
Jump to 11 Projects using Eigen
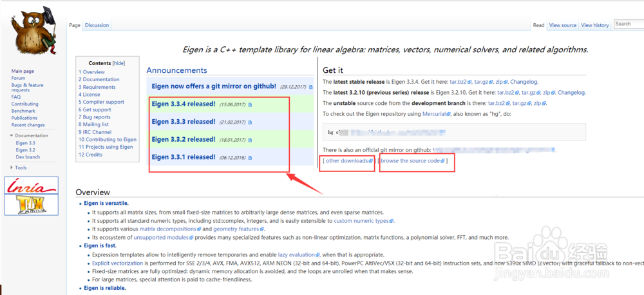pos(106,147)
